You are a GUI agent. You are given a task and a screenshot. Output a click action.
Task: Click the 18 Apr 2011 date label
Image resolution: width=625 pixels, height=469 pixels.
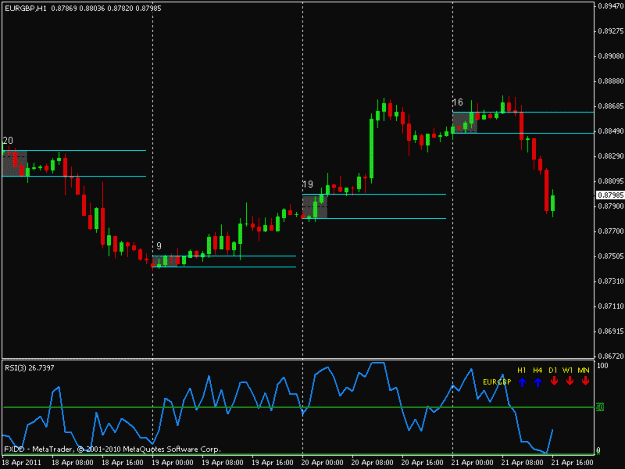(x=22, y=463)
